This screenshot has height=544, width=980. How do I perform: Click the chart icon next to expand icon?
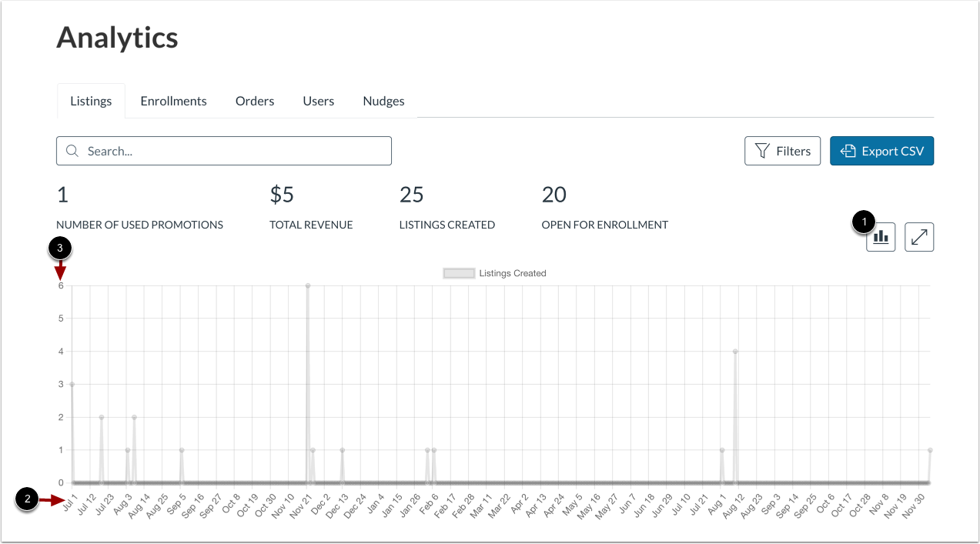[x=880, y=237]
